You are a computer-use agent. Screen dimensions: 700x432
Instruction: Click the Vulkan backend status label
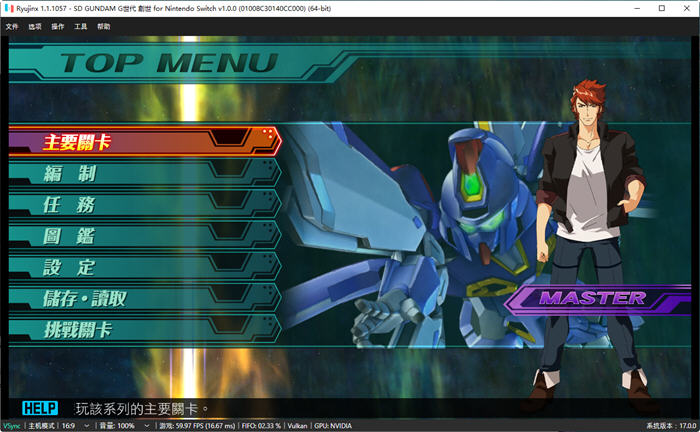pyautogui.click(x=297, y=426)
